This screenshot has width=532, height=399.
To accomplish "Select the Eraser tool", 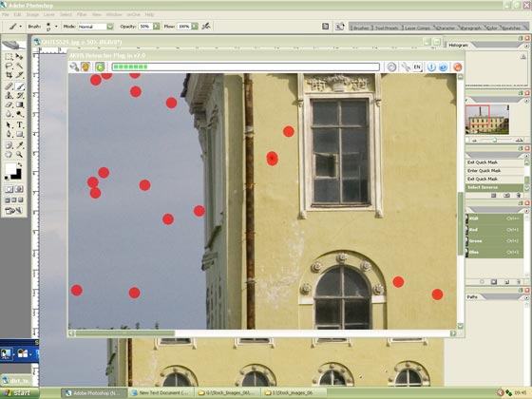I will (x=9, y=104).
